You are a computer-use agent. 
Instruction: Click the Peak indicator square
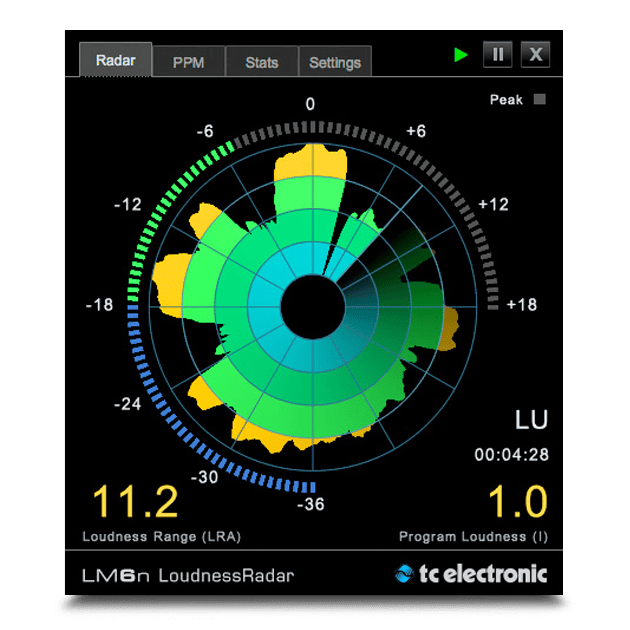click(x=540, y=99)
